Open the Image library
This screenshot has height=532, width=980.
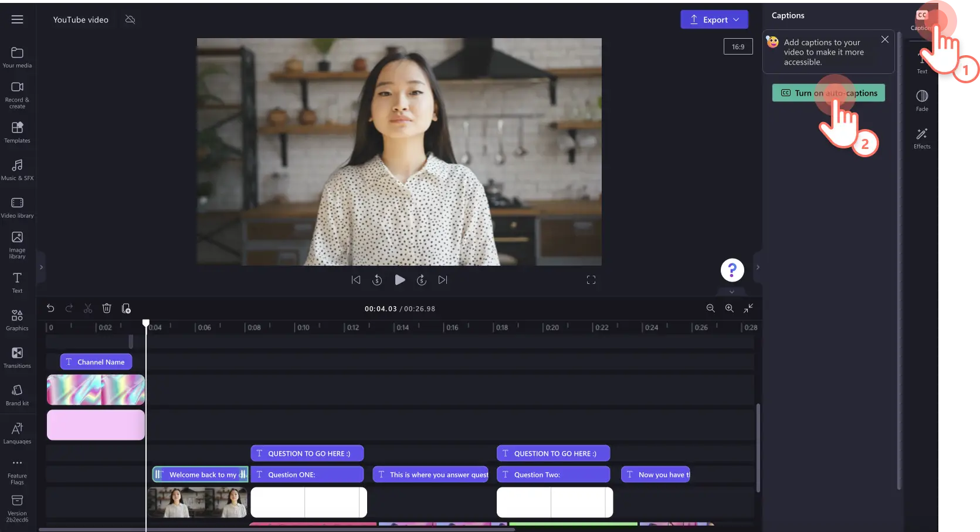(18, 245)
